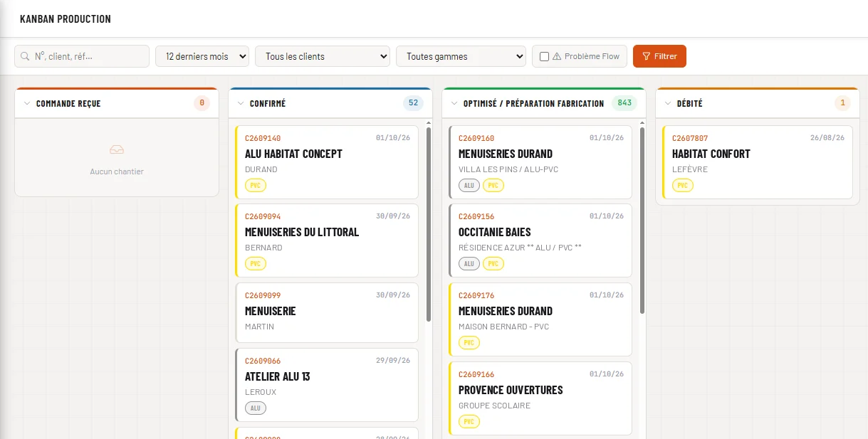Click the PVC tag on MAISON BERNARD card
The image size is (868, 439).
click(469, 343)
